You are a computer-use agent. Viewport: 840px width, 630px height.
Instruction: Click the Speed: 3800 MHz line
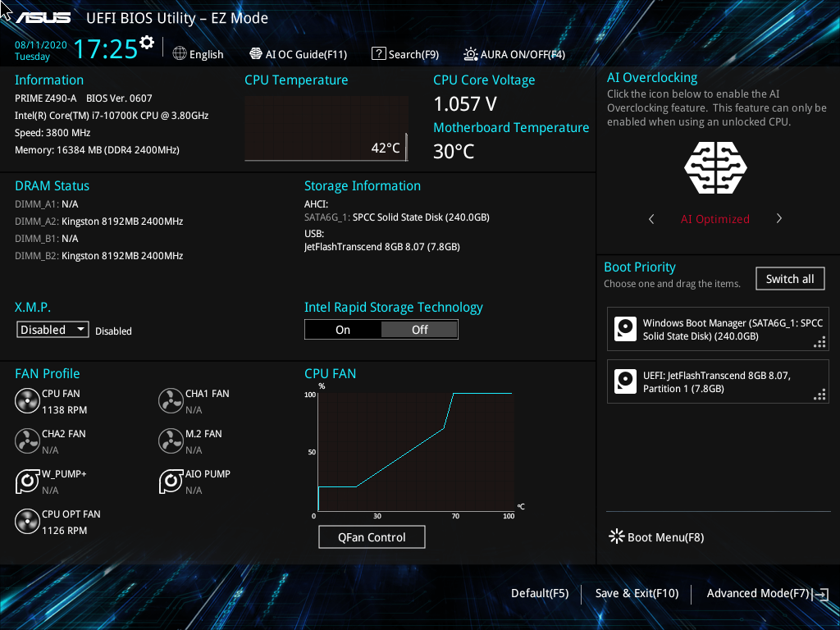tap(52, 133)
